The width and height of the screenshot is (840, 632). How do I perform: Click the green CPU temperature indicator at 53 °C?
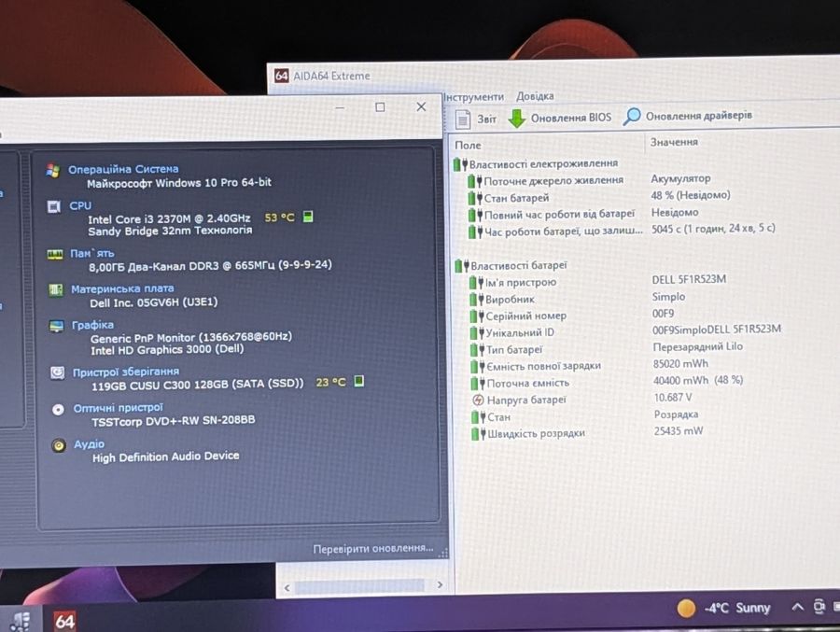[x=308, y=217]
